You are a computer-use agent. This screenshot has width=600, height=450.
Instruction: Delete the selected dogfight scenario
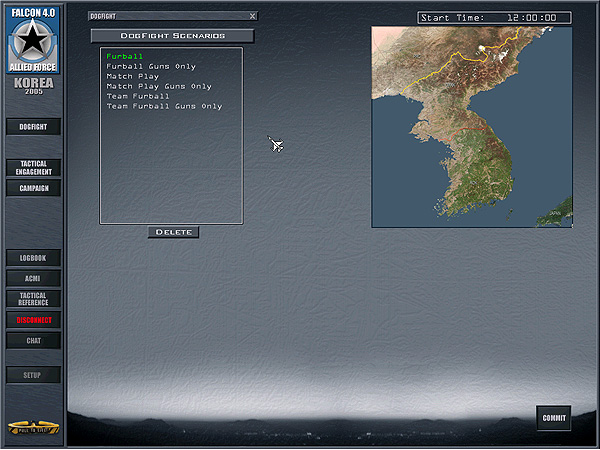click(x=173, y=232)
